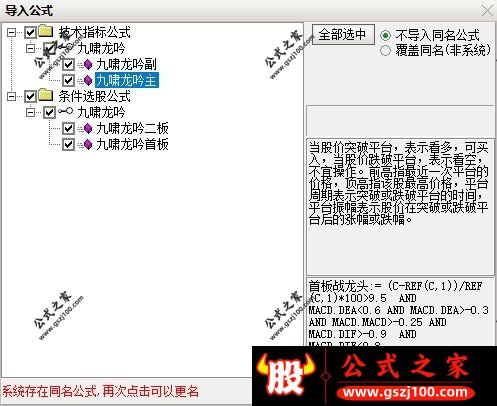Select the 九啸龙吟二板 formula item
Viewport: 497px width, 406px height.
tap(132, 128)
